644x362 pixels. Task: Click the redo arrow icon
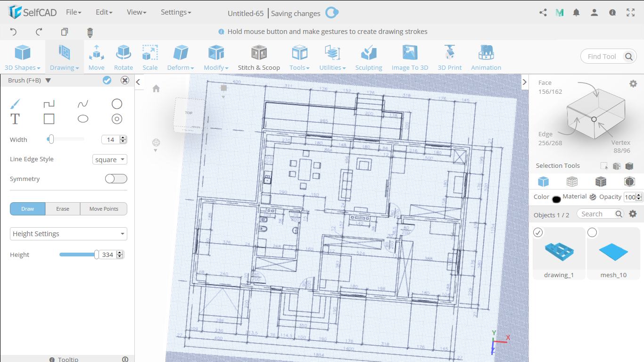click(39, 32)
